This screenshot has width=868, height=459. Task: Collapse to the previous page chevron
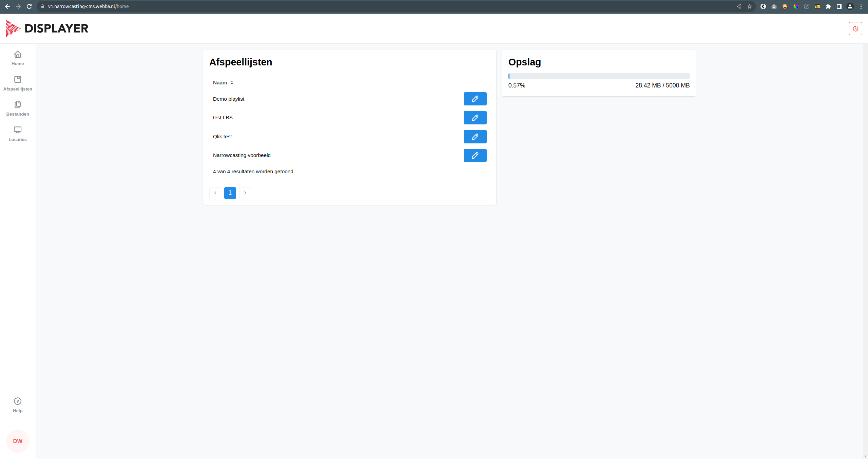click(x=215, y=193)
